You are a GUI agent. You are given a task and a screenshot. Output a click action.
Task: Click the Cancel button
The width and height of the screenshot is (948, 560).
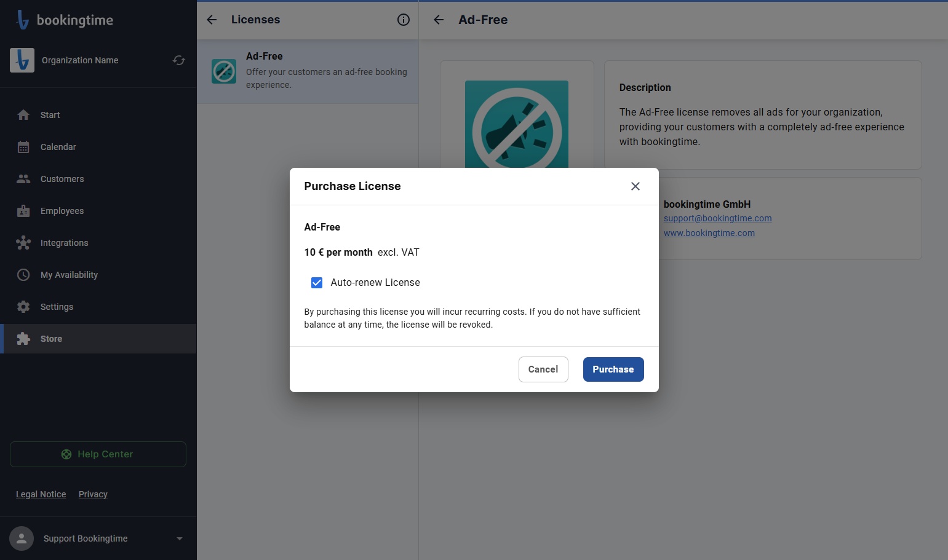543,369
